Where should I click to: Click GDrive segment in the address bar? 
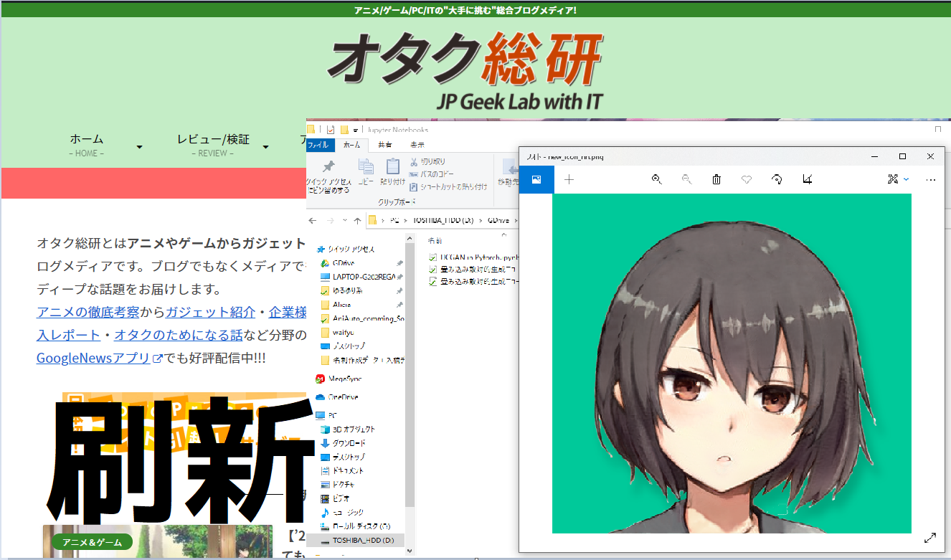tap(498, 221)
